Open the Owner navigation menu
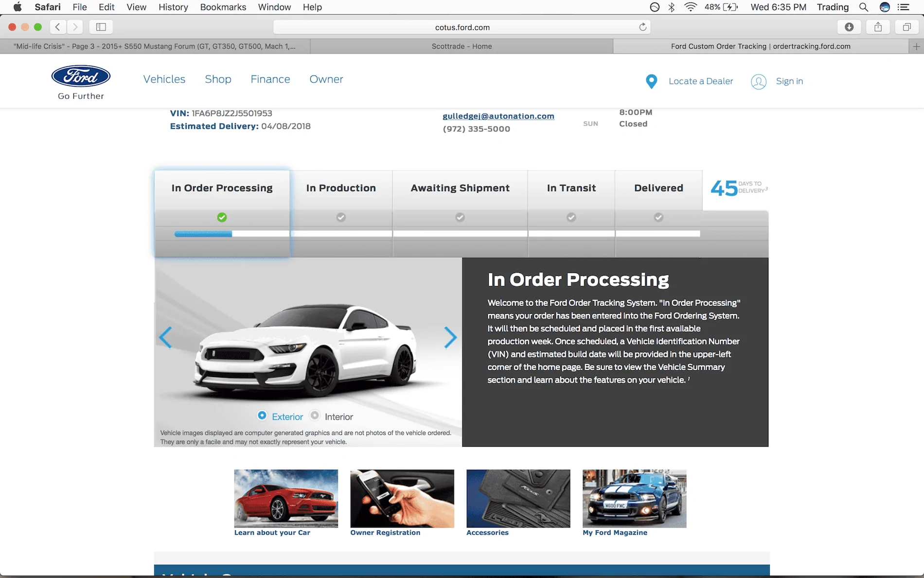This screenshot has width=924, height=578. [x=326, y=79]
